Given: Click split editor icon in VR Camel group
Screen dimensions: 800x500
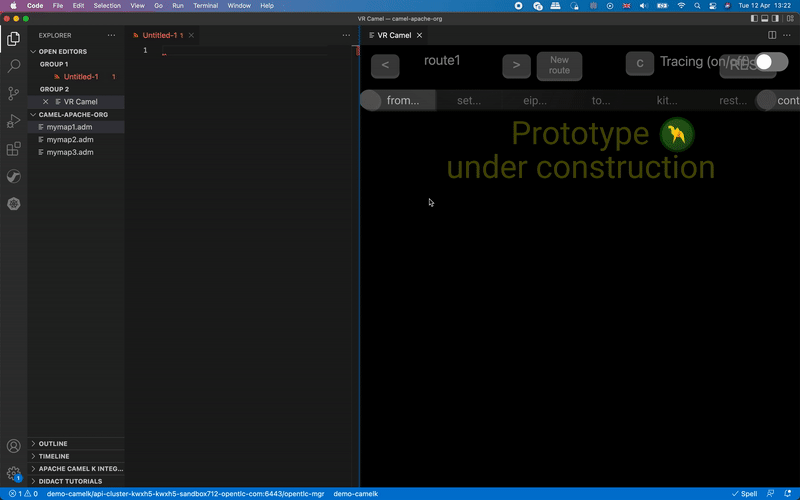Looking at the screenshot, I should point(772,35).
